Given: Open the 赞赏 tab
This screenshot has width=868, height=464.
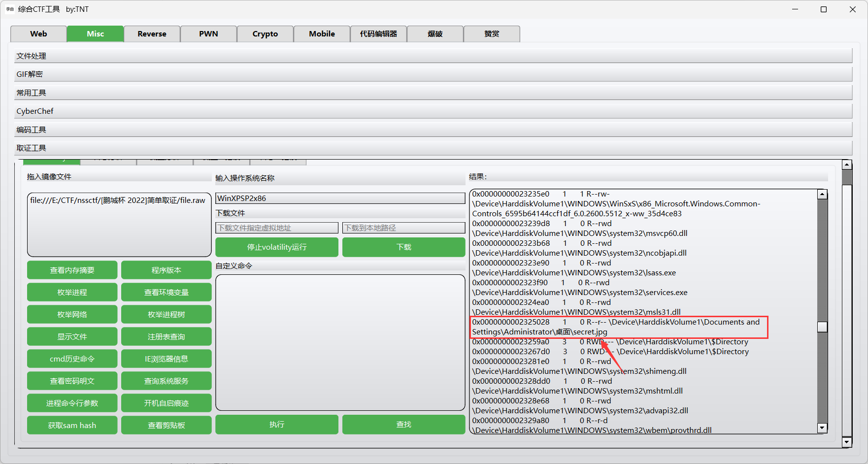Looking at the screenshot, I should pyautogui.click(x=492, y=34).
